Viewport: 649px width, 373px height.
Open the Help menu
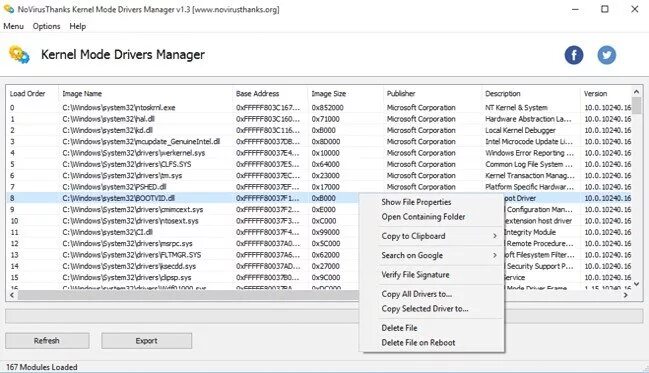click(77, 26)
